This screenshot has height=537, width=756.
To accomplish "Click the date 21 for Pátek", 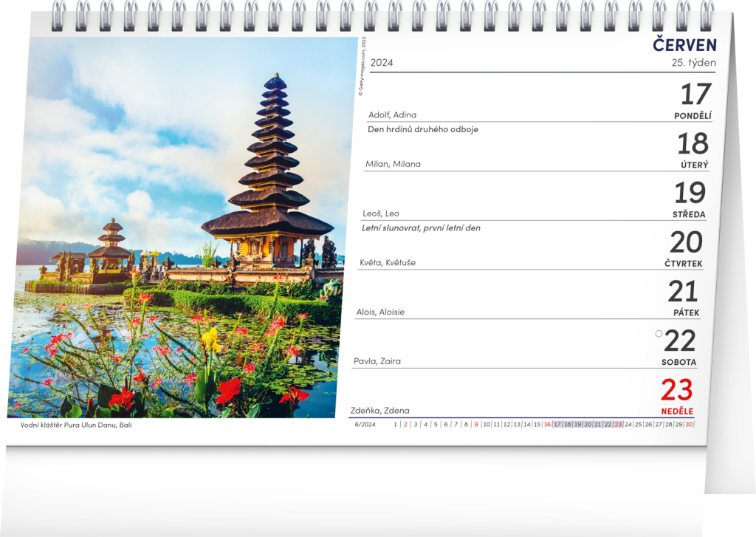I will (x=683, y=292).
